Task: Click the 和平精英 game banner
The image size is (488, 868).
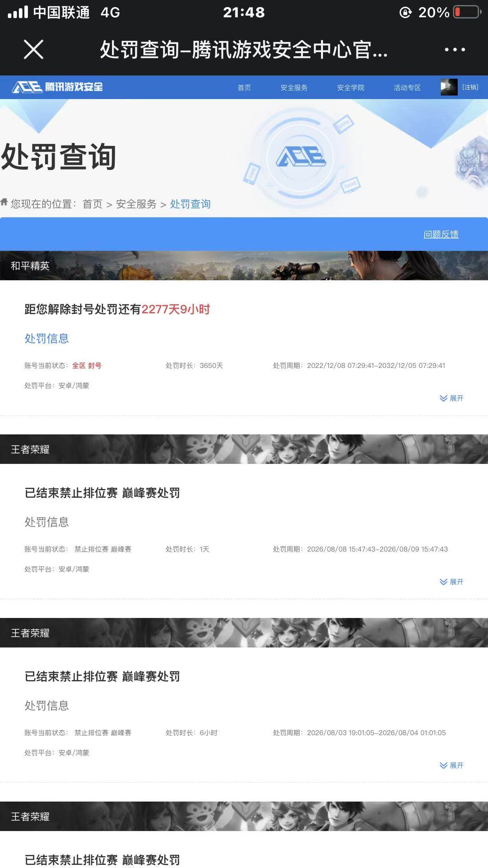Action: [244, 266]
